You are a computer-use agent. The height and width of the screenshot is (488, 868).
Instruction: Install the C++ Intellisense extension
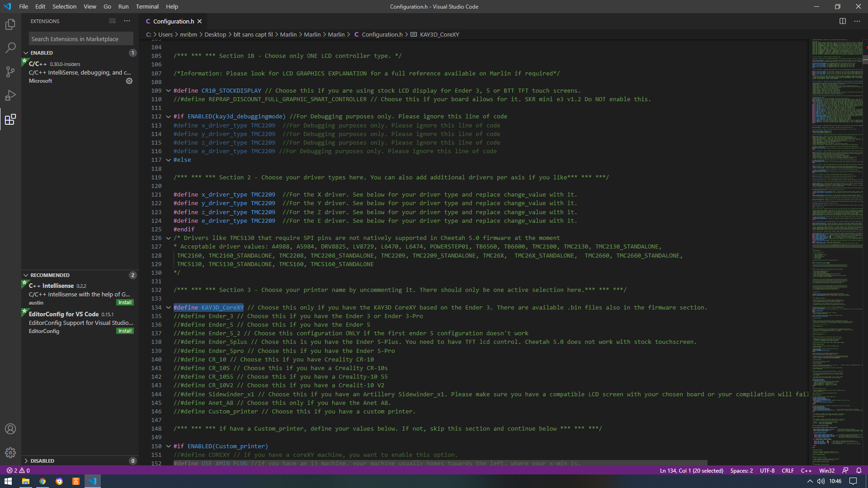pos(125,302)
